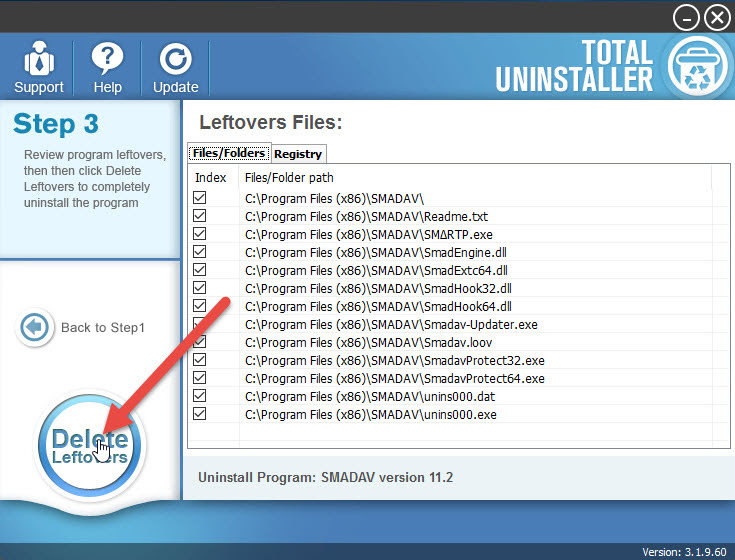Uncheck the Readme.txt checkbox

[200, 216]
